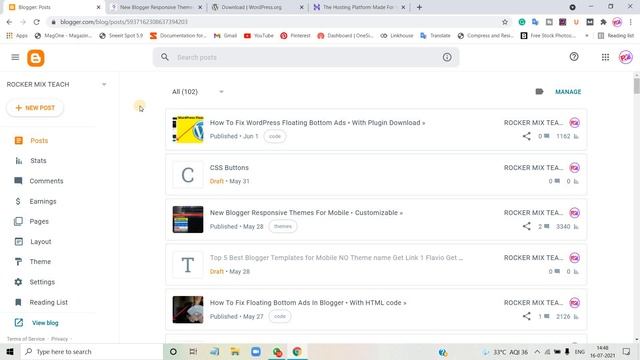
Task: Share the Floating Bottom Ads In Blogger post
Action: pyautogui.click(x=527, y=316)
